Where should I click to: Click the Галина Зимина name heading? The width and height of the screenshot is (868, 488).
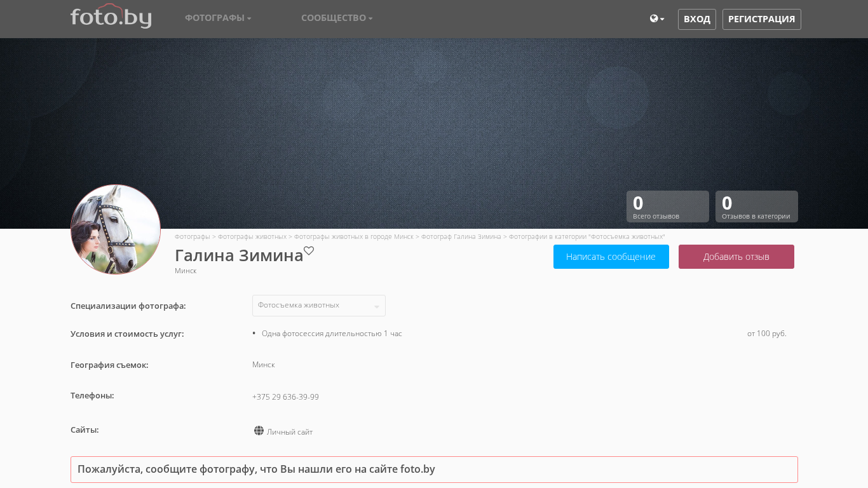point(239,255)
